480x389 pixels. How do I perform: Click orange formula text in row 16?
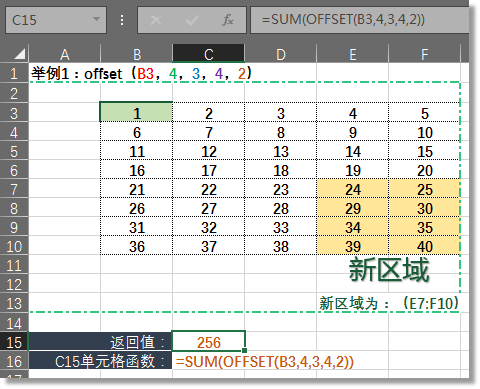265,361
